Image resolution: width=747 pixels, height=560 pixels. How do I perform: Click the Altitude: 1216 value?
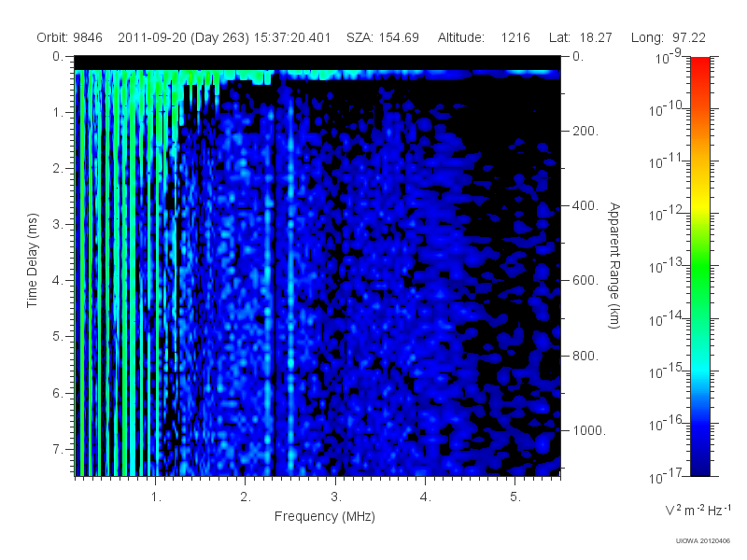(x=484, y=37)
